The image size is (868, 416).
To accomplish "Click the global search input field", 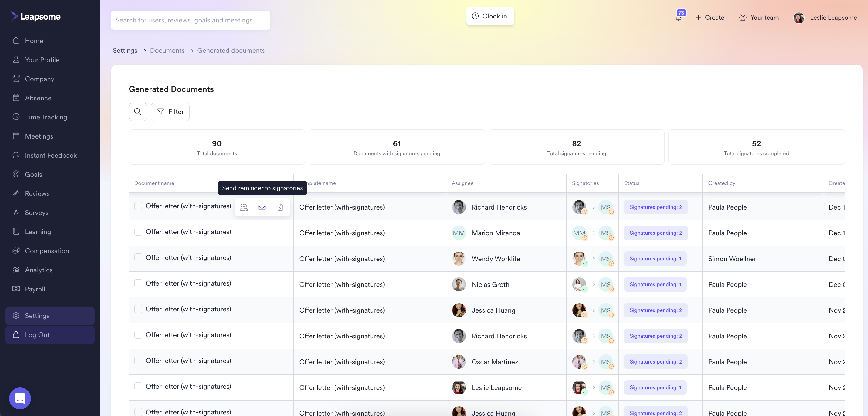I will [190, 20].
